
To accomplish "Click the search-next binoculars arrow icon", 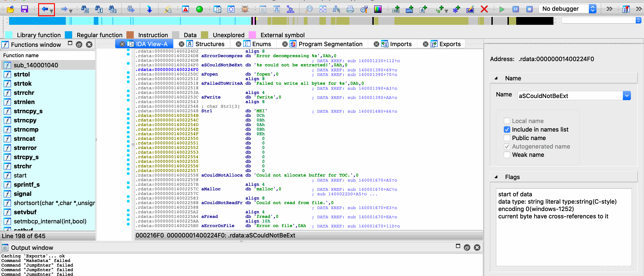I will tap(131, 9).
